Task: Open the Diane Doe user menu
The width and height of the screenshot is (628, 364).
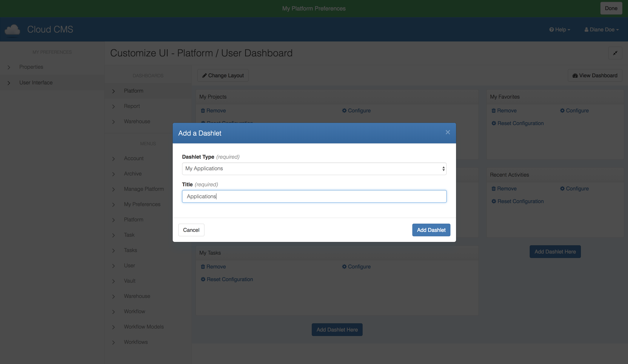Action: pyautogui.click(x=602, y=30)
